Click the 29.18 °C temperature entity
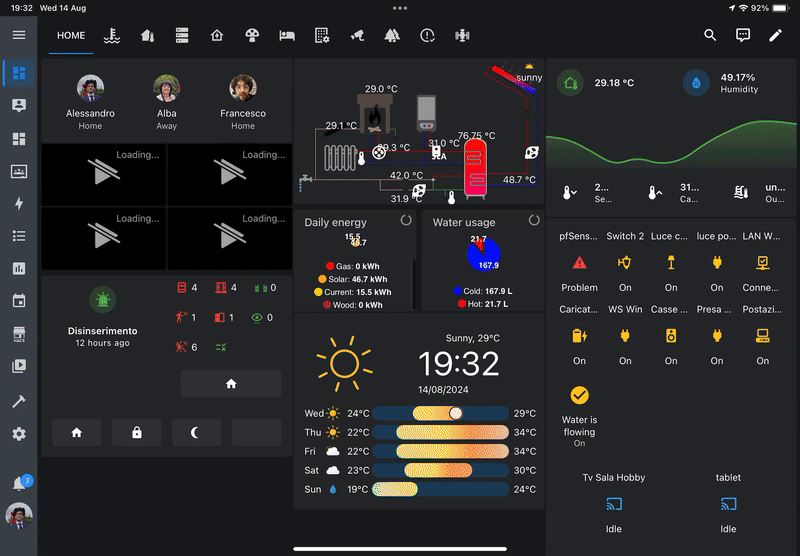Screen dimensions: 800x556 coord(596,83)
